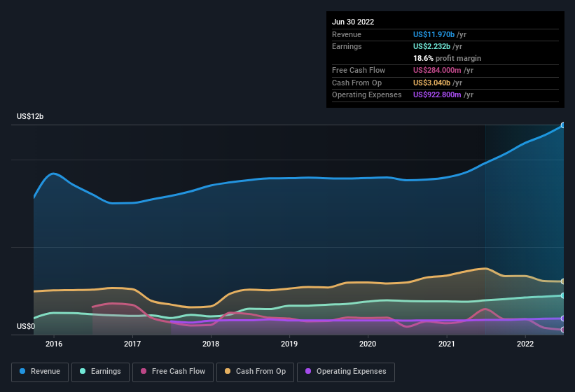Toggle the Operating Expenses legend button
This screenshot has height=392, width=575.
tap(345, 372)
